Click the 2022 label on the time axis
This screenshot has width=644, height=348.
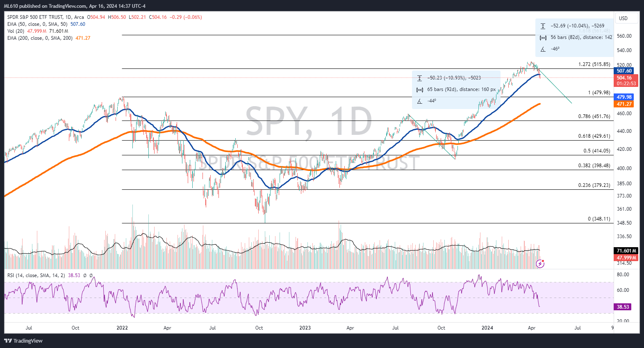point(122,328)
